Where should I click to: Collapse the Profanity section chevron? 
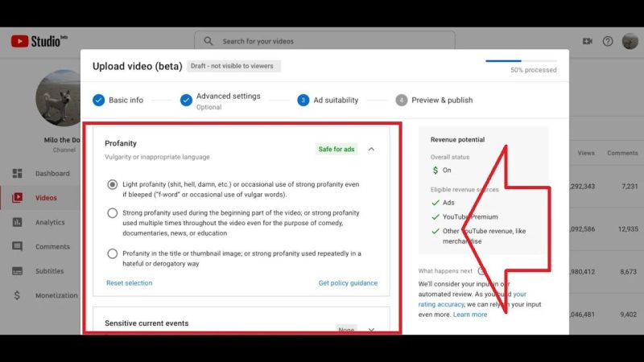pyautogui.click(x=371, y=149)
